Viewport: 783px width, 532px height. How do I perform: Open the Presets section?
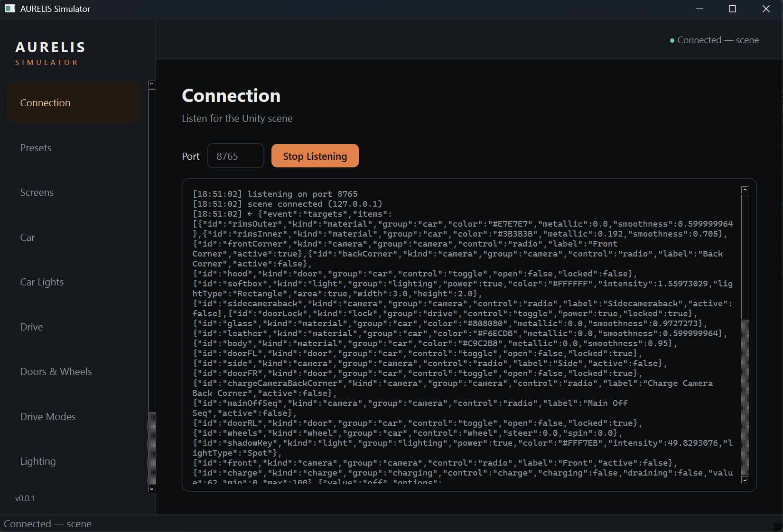click(74, 147)
